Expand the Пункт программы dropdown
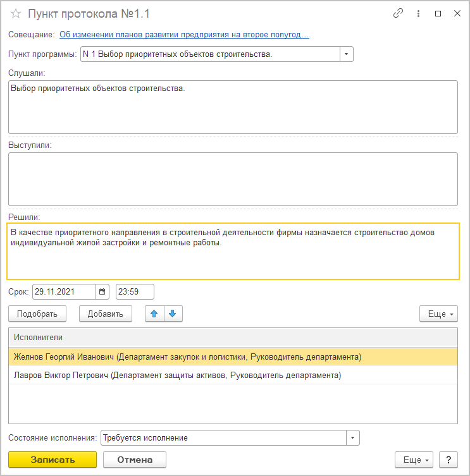The image size is (470, 476). point(347,54)
